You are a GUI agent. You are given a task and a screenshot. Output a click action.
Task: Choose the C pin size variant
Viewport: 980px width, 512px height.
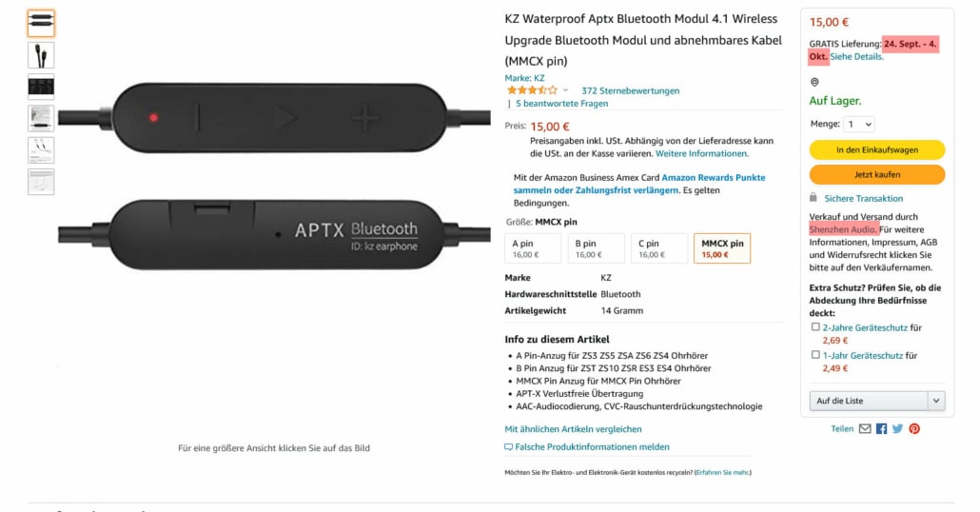coord(657,248)
